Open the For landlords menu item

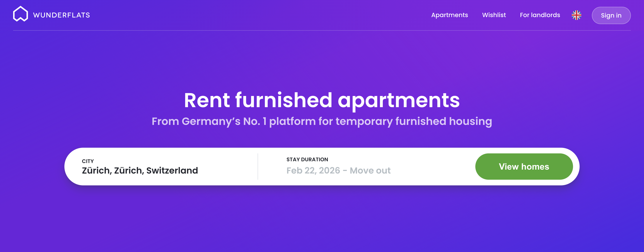click(540, 15)
